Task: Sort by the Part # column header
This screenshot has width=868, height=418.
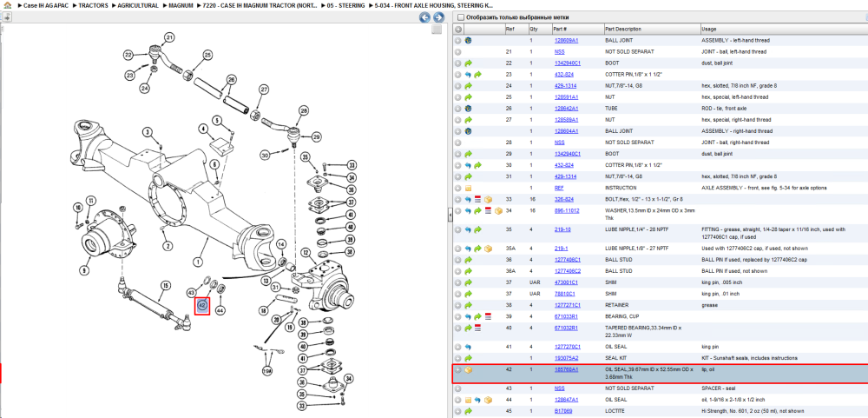Action: (577, 29)
